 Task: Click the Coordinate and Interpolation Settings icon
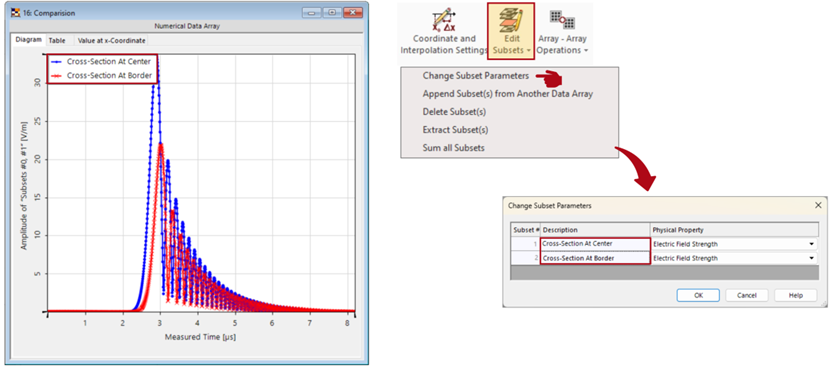point(444,19)
